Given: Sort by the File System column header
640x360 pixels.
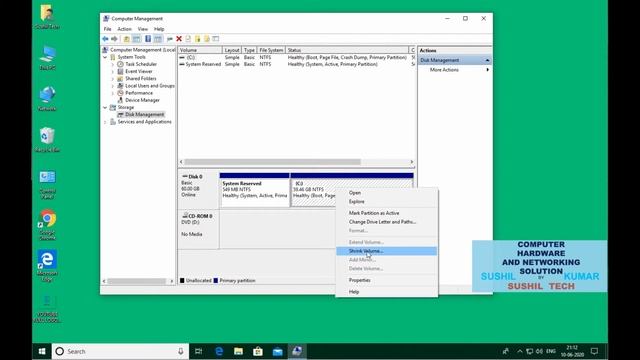Looking at the screenshot, I should click(271, 50).
